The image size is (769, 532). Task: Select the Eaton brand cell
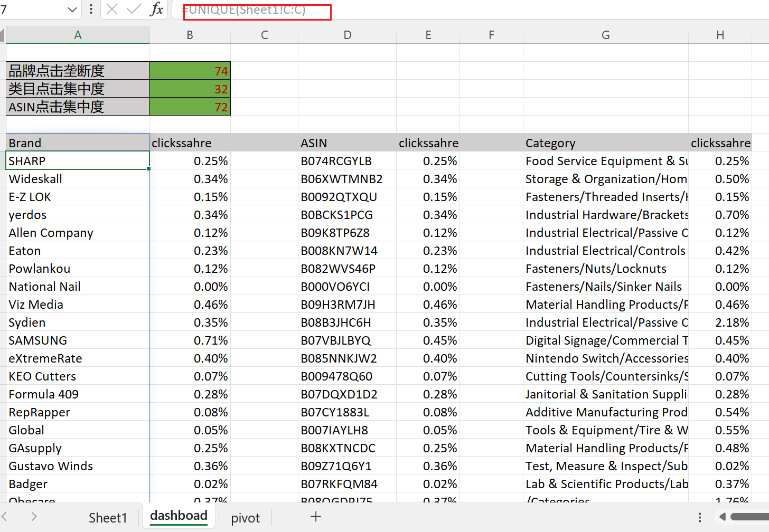tap(78, 250)
